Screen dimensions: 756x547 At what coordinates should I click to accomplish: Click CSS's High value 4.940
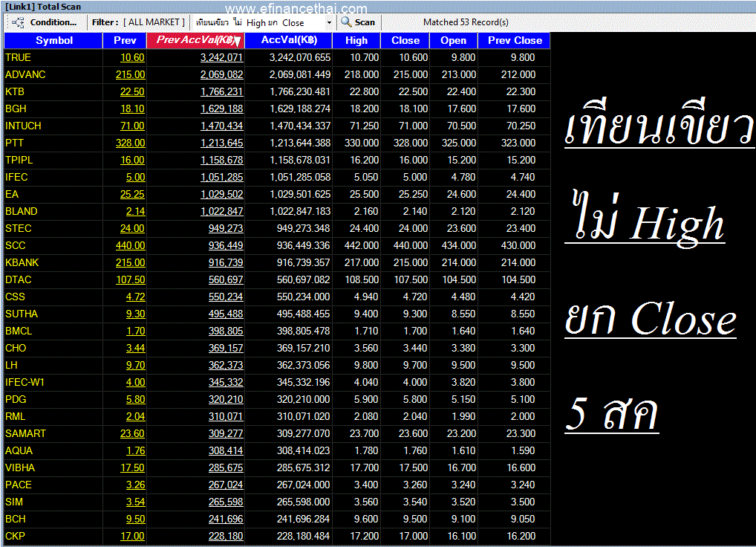click(x=366, y=297)
